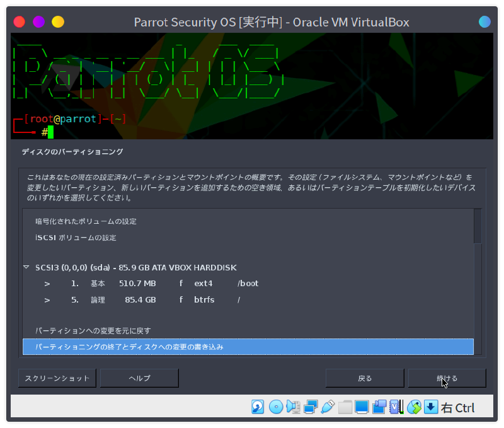This screenshot has width=504, height=428.
Task: Click the keyboard capture down-arrow icon
Action: 430,407
